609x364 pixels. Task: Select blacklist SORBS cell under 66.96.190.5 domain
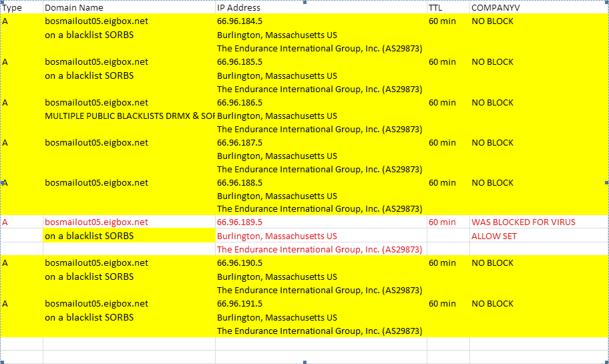[129, 277]
